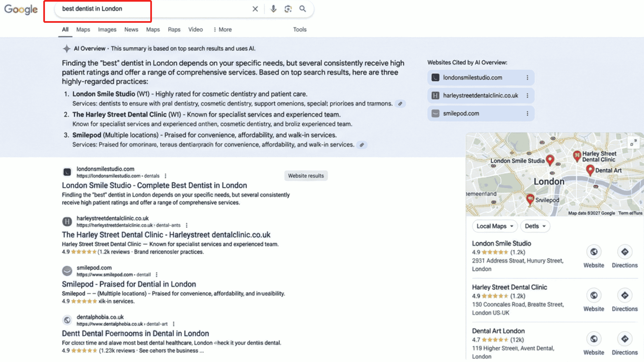Click the Google logo
Screen dimensions: 644x362
pos(21,9)
